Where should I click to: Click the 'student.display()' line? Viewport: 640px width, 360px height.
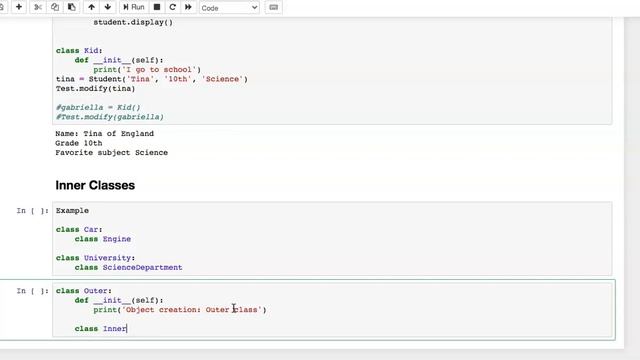pos(133,22)
